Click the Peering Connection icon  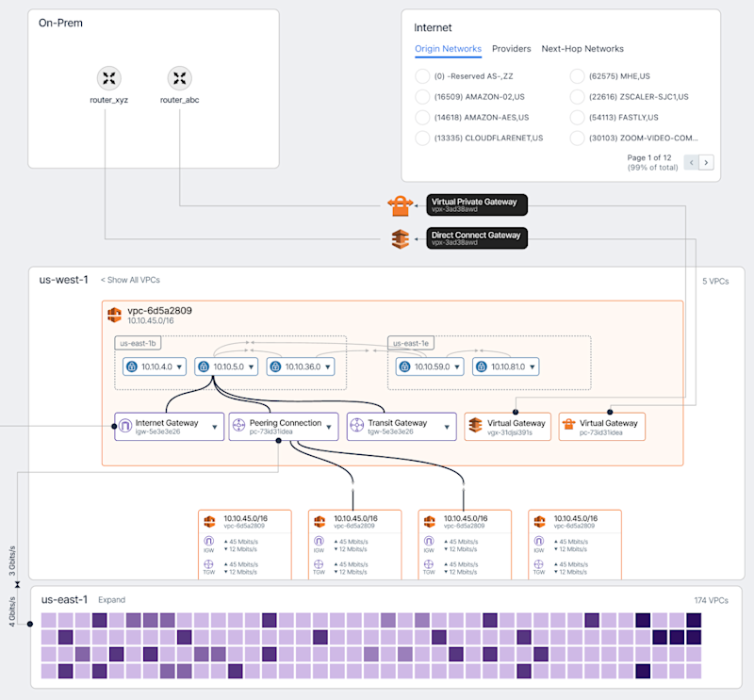pos(239,426)
